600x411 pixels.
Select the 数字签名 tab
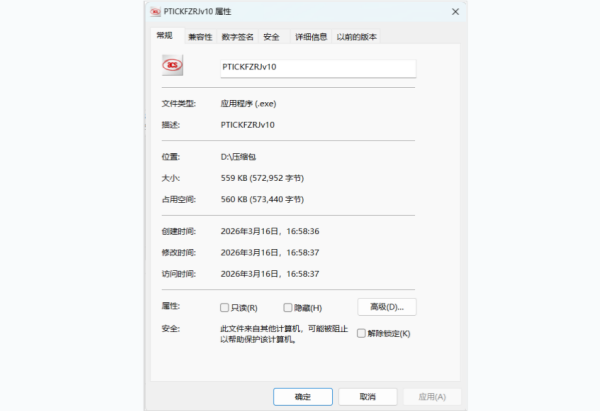click(x=238, y=37)
